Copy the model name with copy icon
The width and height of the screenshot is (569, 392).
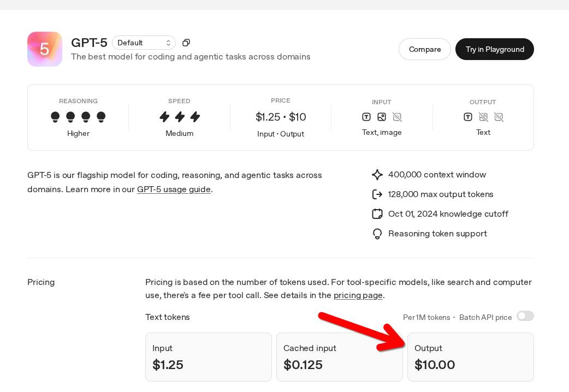pyautogui.click(x=186, y=43)
